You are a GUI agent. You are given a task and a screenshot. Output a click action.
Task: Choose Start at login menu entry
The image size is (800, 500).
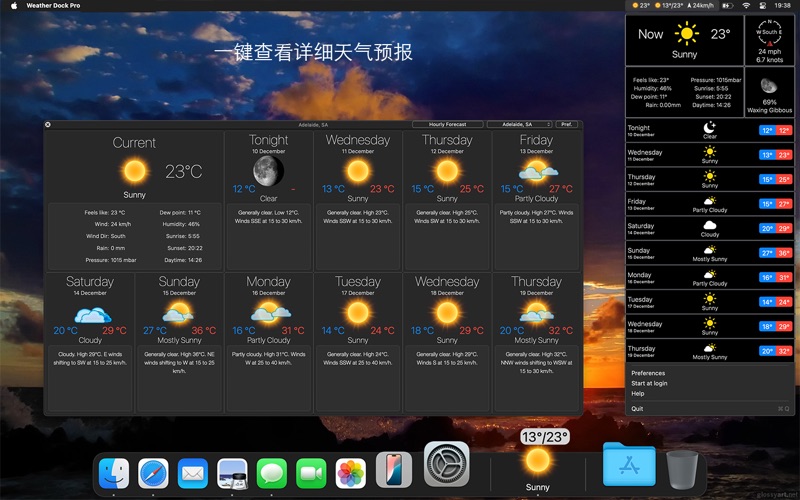click(649, 383)
